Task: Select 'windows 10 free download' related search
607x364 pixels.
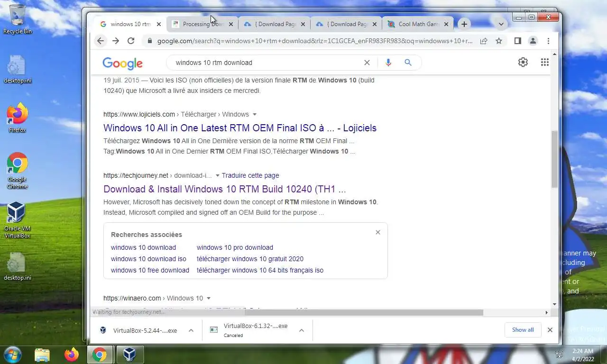Action: (150, 270)
